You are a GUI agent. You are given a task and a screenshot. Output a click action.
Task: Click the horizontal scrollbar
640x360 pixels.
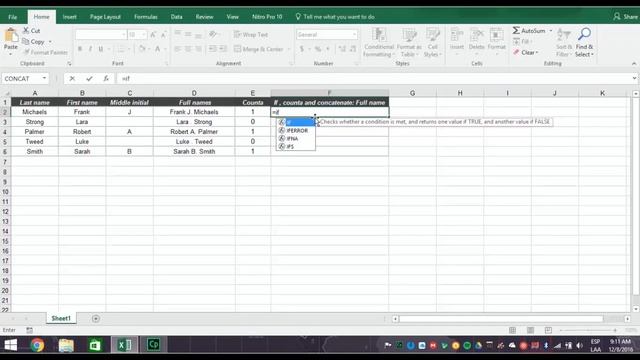point(501,319)
